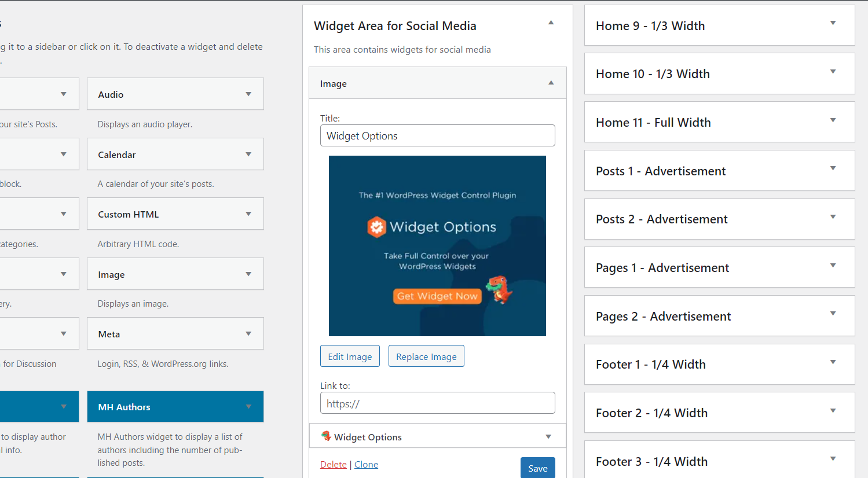
Task: Expand Posts 1 - Advertisement area
Action: (x=833, y=168)
